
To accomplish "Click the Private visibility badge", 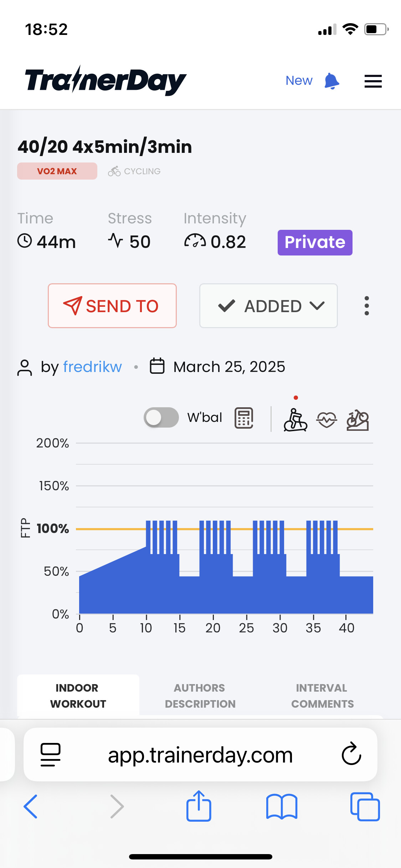I will (315, 242).
